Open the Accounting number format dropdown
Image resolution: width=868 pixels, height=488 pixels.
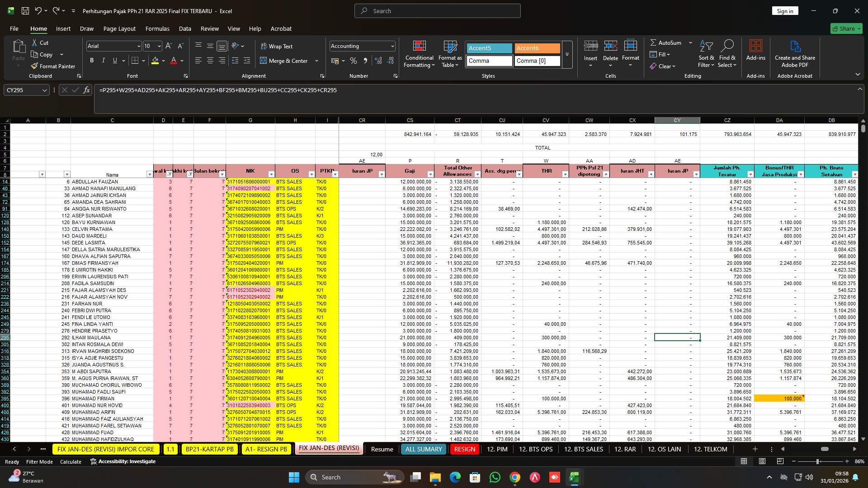click(x=391, y=46)
